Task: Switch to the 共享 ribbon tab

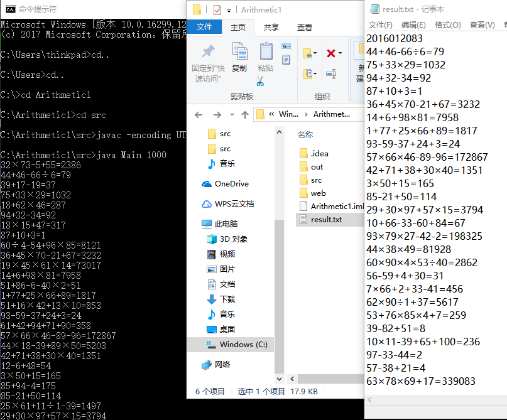Action: pyautogui.click(x=271, y=28)
